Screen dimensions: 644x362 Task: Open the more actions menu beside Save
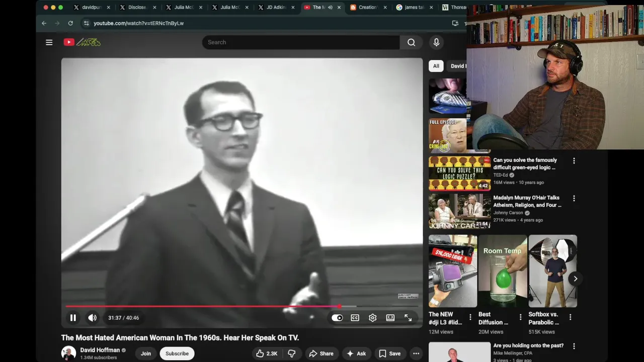click(416, 353)
